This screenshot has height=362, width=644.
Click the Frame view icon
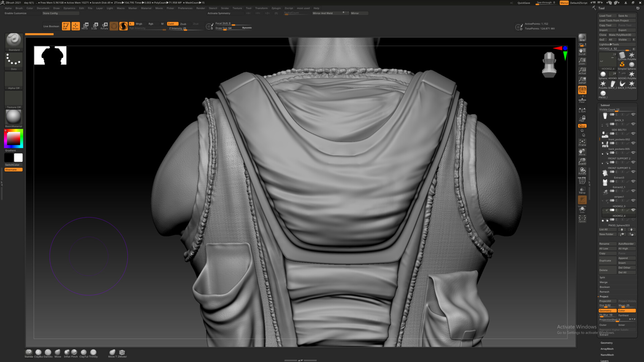click(x=582, y=142)
